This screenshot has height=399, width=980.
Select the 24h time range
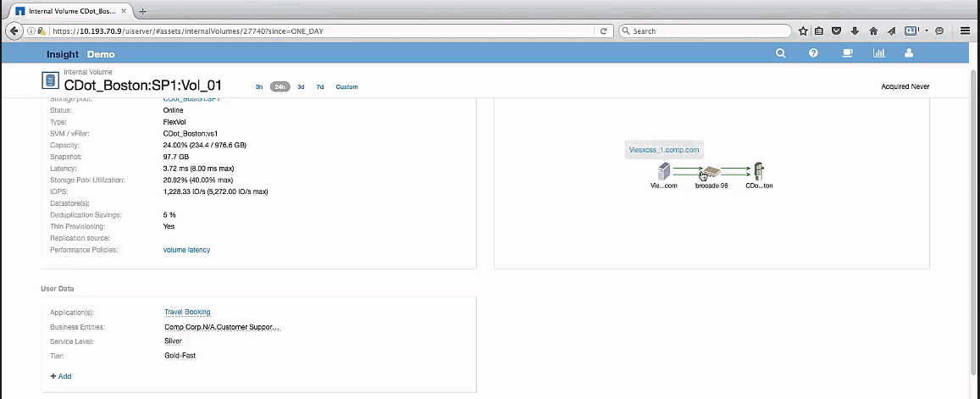[x=280, y=87]
